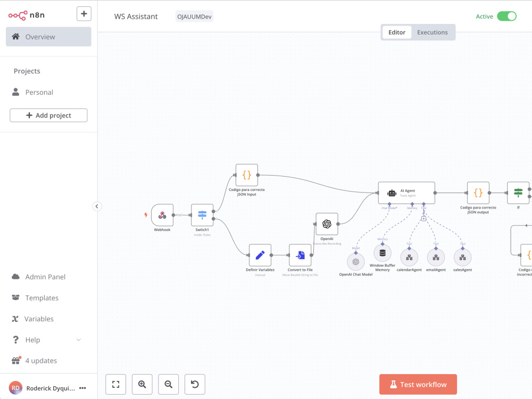Open the Overview page
Screen dimensions: 532x399
pos(48,37)
